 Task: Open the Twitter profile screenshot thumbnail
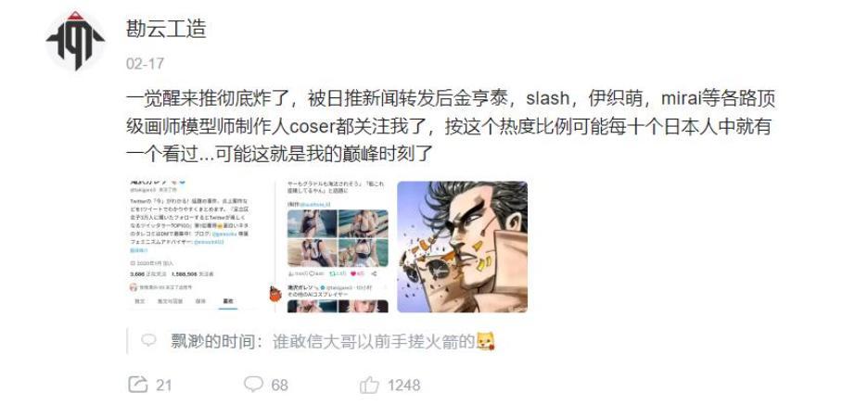192,247
